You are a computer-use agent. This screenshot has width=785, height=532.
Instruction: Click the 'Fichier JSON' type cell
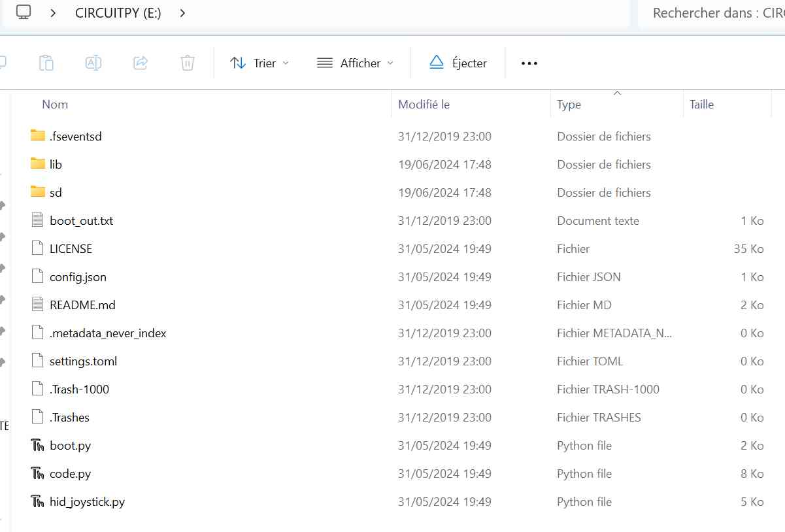pyautogui.click(x=589, y=277)
